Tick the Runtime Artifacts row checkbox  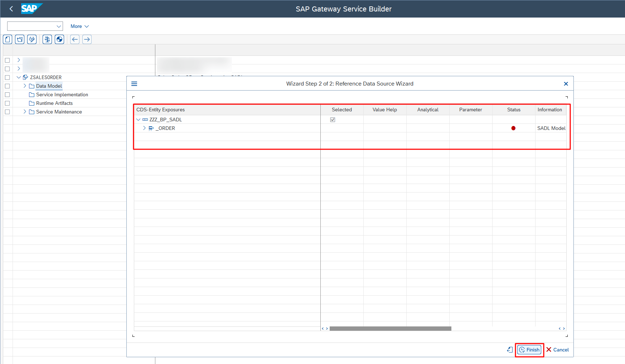click(7, 103)
